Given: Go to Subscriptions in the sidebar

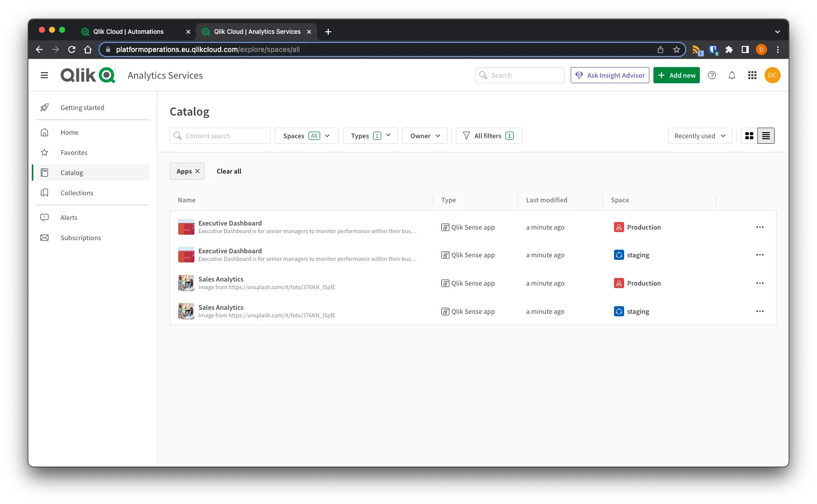Looking at the screenshot, I should coord(80,237).
